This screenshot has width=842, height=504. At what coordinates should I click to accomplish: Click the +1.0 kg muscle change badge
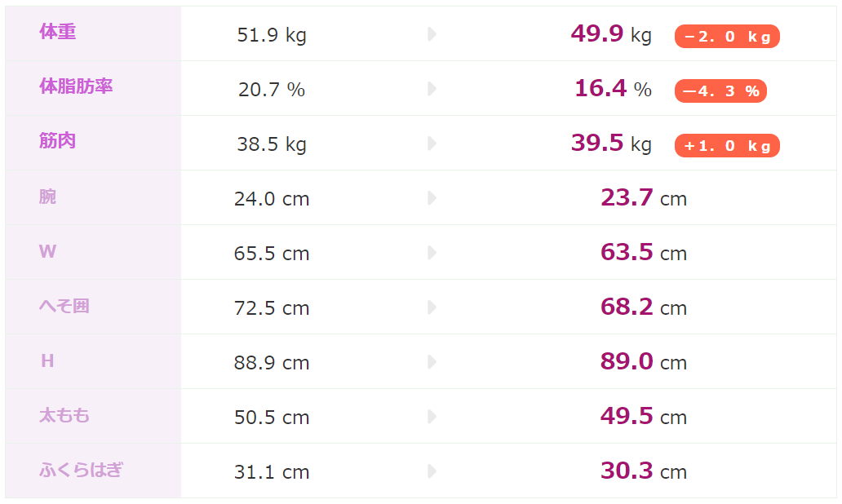[727, 146]
